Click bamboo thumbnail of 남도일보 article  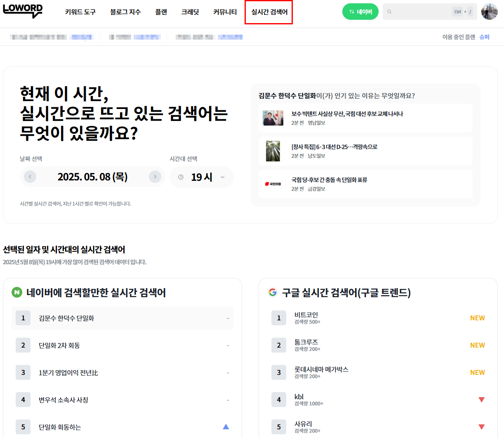(x=273, y=151)
